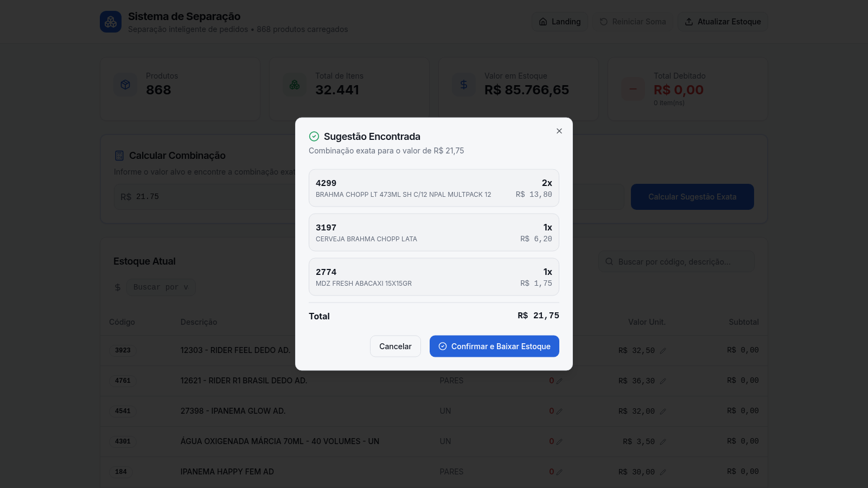Open the Landing page button
This screenshot has height=488, width=868.
(x=560, y=22)
